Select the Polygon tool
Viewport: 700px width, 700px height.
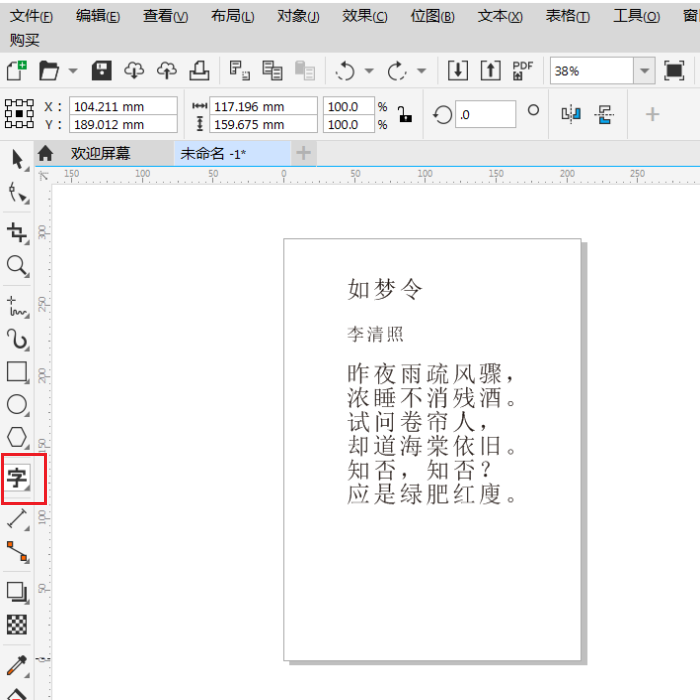pos(18,438)
